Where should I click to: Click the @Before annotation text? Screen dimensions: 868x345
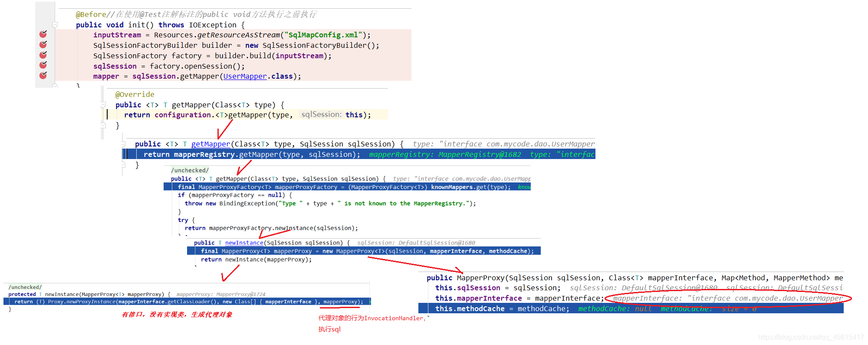click(91, 14)
